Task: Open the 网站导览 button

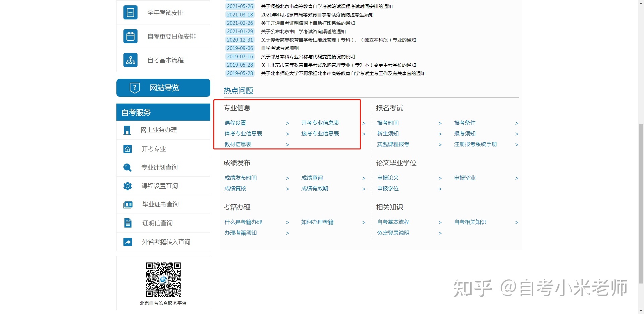Action: pyautogui.click(x=163, y=88)
